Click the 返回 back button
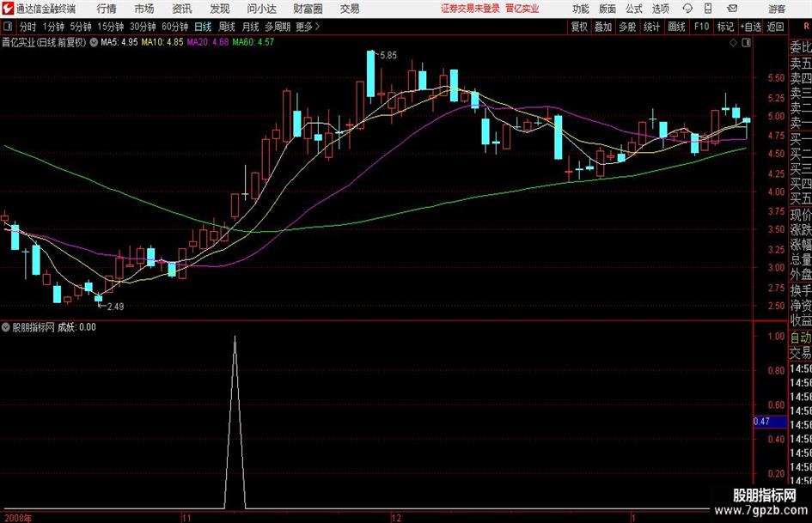 [x=775, y=27]
